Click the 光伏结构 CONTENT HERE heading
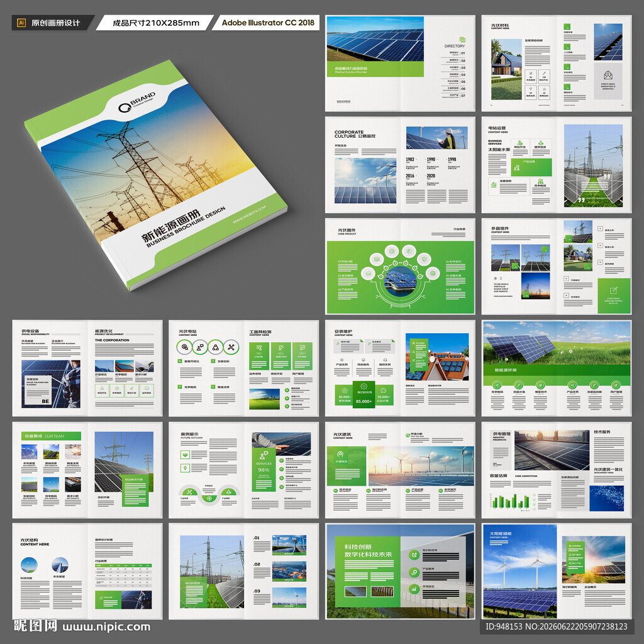 pyautogui.click(x=35, y=541)
